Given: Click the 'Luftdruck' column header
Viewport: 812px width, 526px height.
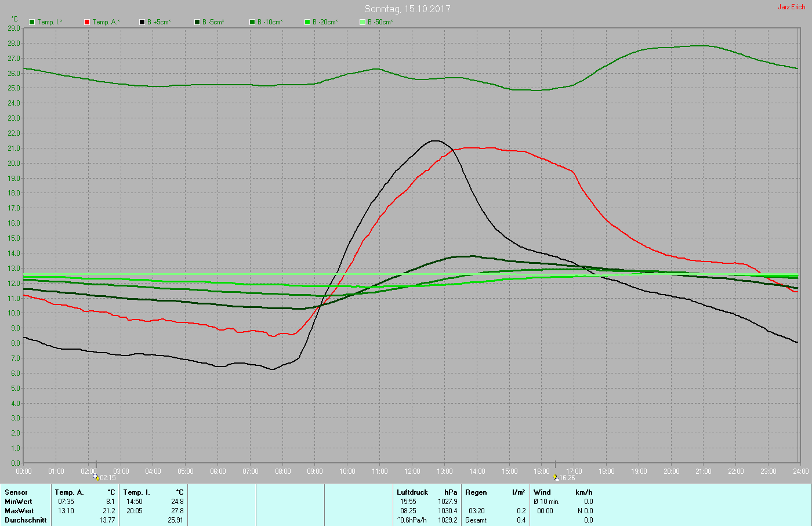Looking at the screenshot, I should tap(412, 492).
